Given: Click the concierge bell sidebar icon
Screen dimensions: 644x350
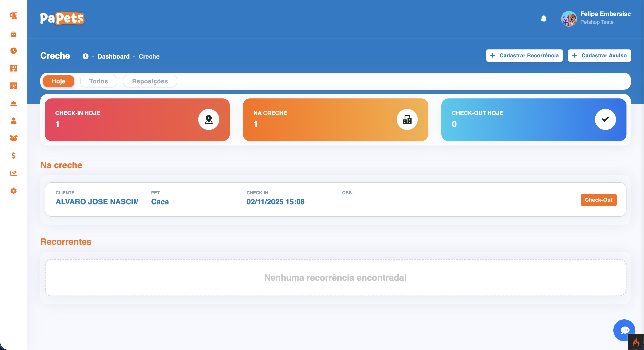Looking at the screenshot, I should pyautogui.click(x=14, y=103).
